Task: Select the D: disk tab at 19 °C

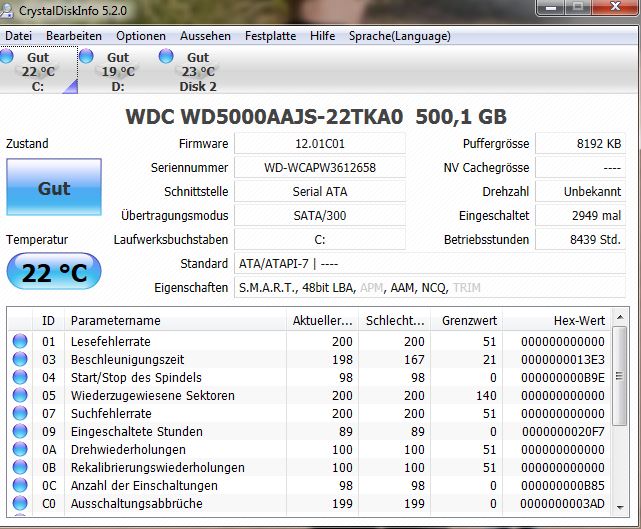Action: click(118, 70)
